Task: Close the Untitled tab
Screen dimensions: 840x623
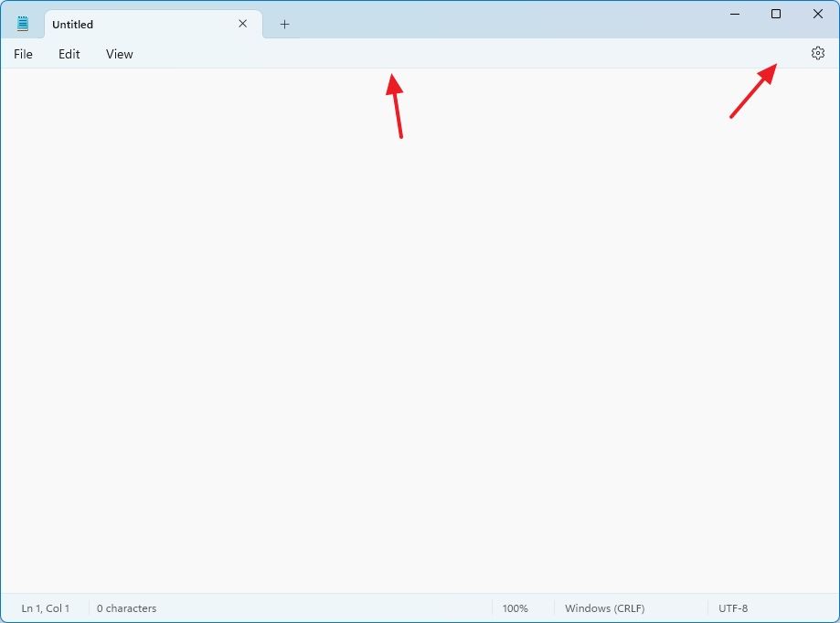Action: (242, 24)
